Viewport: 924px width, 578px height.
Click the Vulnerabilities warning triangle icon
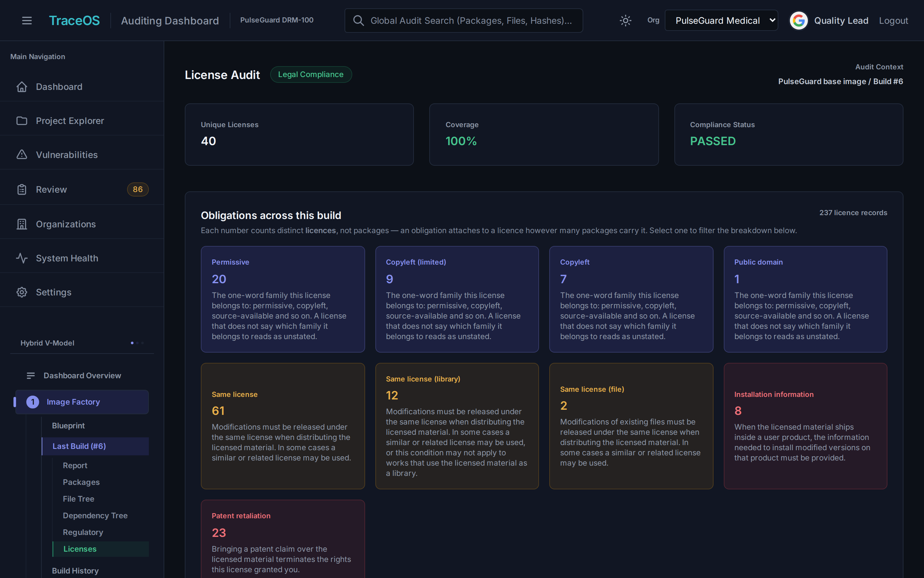click(22, 155)
